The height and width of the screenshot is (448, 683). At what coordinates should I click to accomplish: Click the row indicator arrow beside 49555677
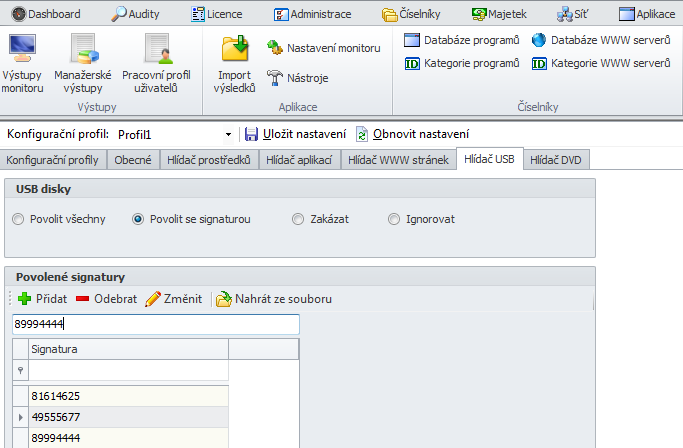coord(20,417)
